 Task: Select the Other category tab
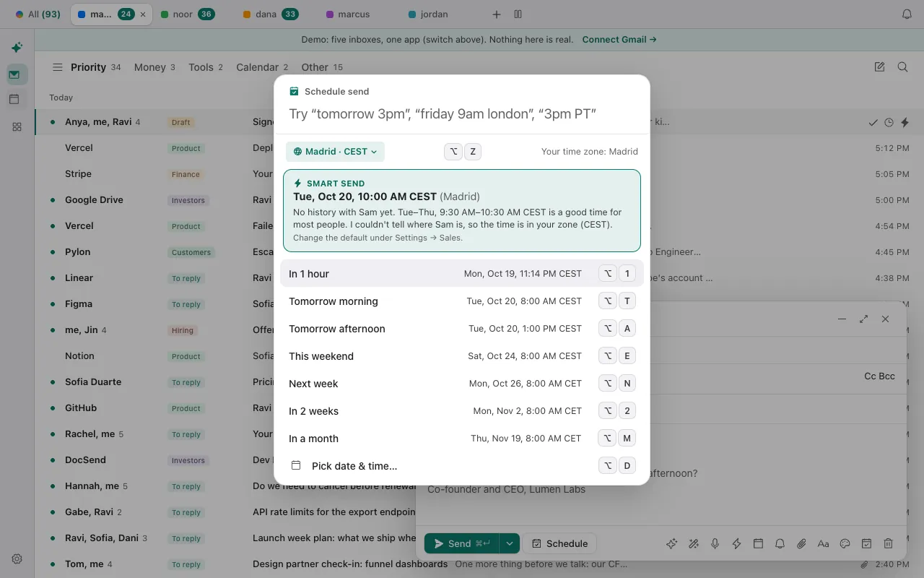pyautogui.click(x=322, y=67)
